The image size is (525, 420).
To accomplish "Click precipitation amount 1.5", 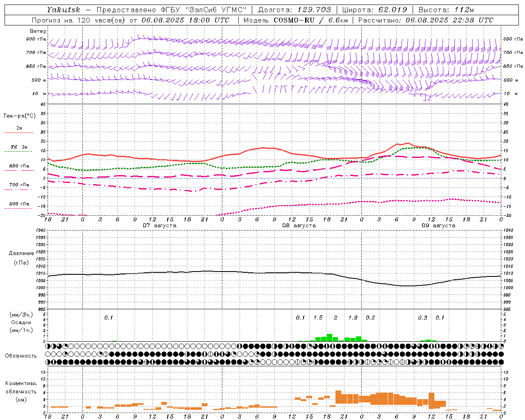I will (x=318, y=317).
